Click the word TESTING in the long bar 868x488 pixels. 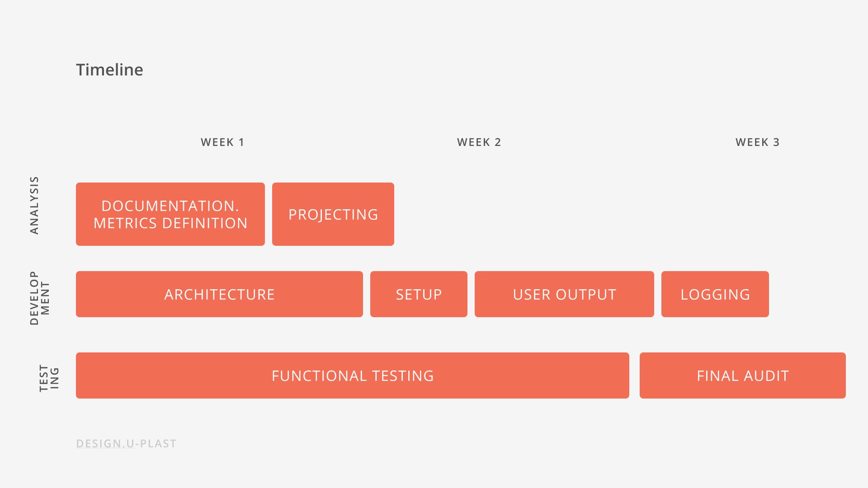[403, 376]
